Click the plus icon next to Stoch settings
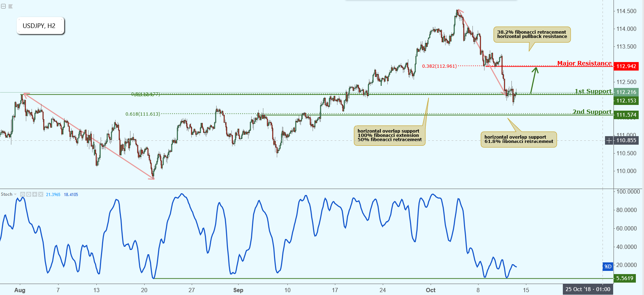The image size is (644, 295). [x=35, y=194]
